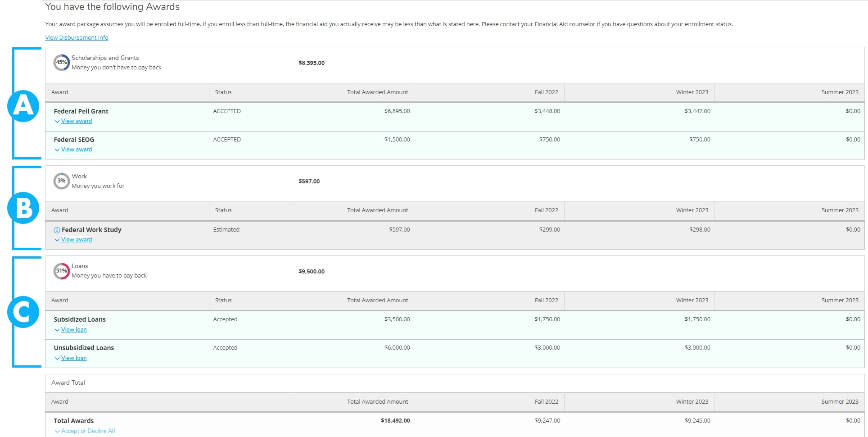
Task: Click Fall 2022 column header in Work table
Action: (x=546, y=210)
